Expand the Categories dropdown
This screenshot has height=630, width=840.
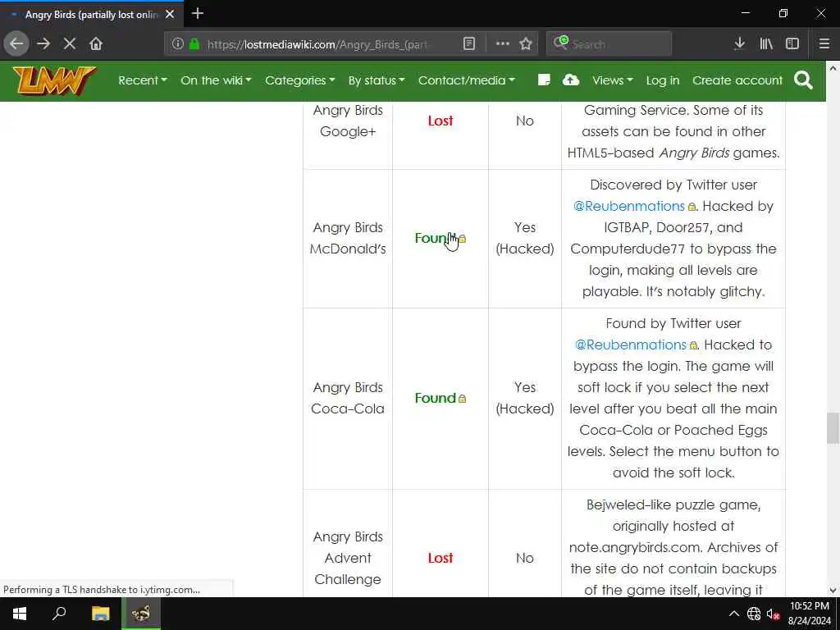point(300,80)
